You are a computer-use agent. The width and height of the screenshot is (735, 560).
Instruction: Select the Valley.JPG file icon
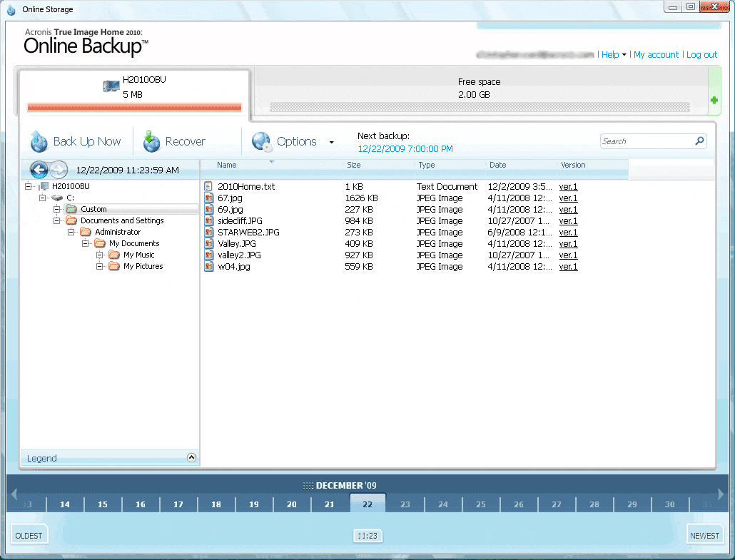tap(208, 244)
